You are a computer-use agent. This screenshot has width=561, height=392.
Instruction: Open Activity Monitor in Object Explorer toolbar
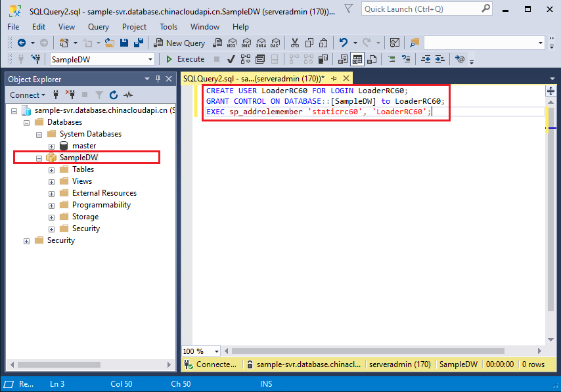coord(128,95)
